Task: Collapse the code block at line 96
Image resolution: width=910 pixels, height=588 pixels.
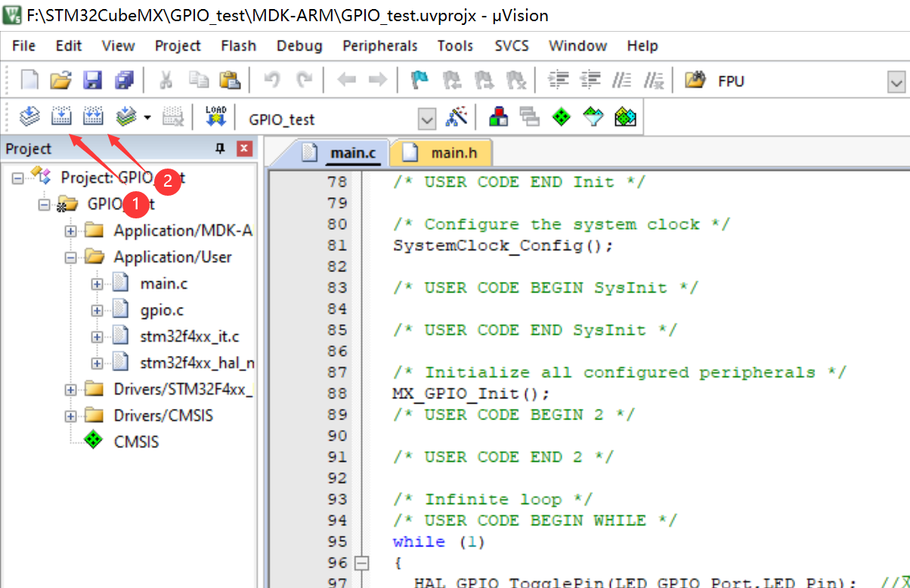Action: pyautogui.click(x=361, y=562)
